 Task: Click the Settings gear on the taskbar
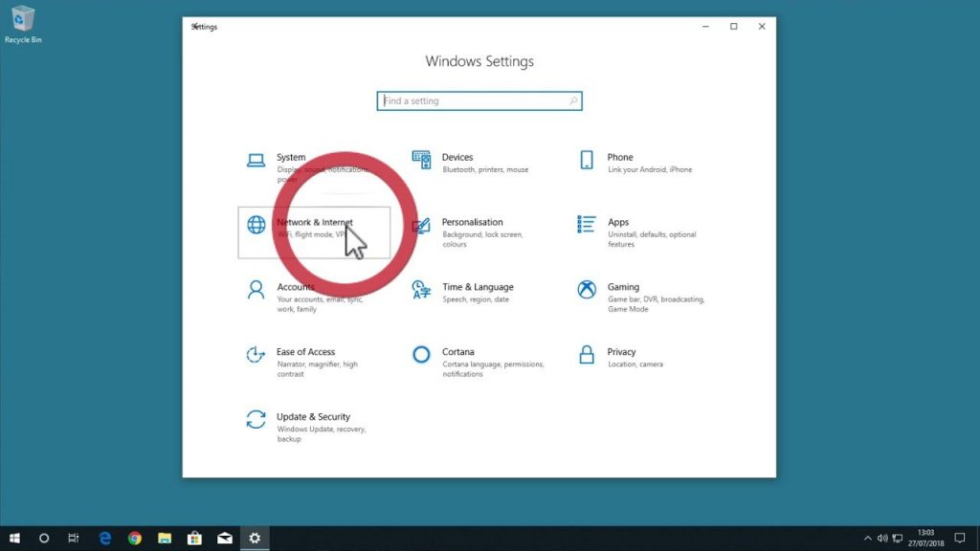tap(255, 538)
